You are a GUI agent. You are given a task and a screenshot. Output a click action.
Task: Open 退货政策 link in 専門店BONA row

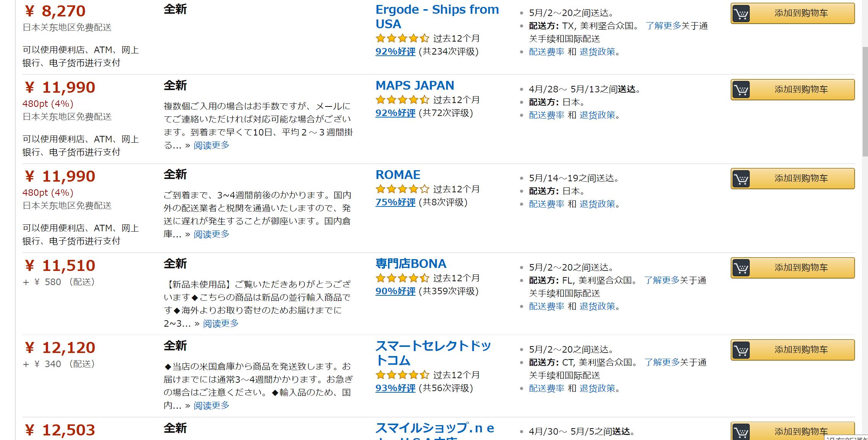597,306
